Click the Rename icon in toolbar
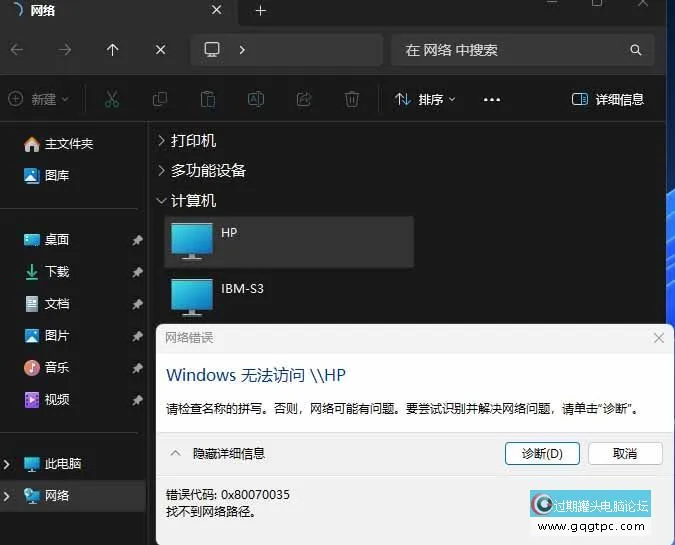 click(x=256, y=99)
